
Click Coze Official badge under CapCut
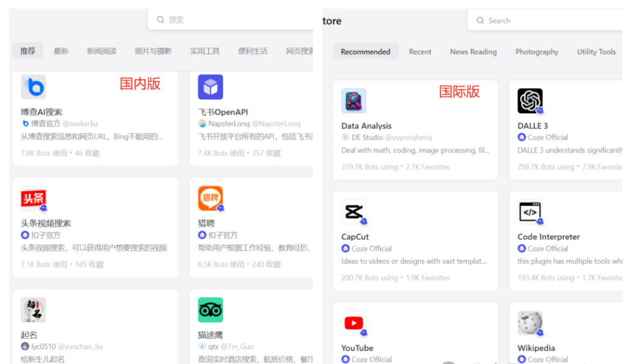point(345,248)
